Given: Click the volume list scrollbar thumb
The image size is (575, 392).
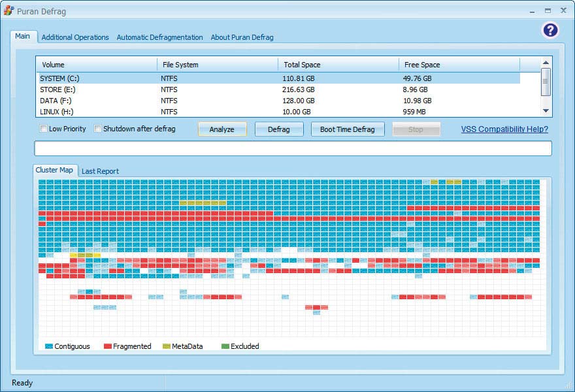Looking at the screenshot, I should click(546, 82).
